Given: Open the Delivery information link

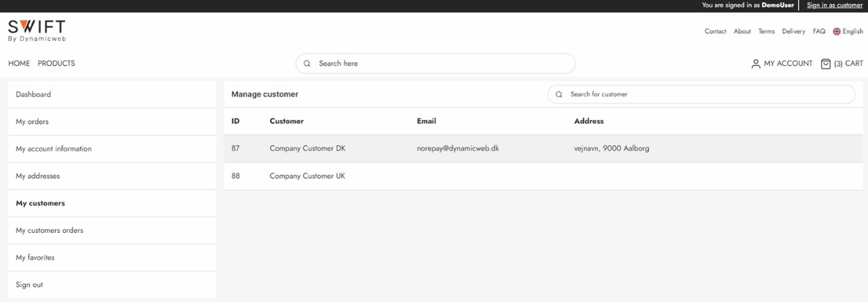Looking at the screenshot, I should click(x=793, y=32).
